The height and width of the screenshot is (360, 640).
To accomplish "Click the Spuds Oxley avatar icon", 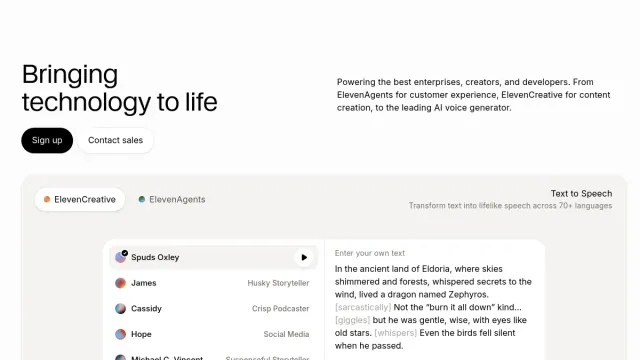I will (x=120, y=257).
